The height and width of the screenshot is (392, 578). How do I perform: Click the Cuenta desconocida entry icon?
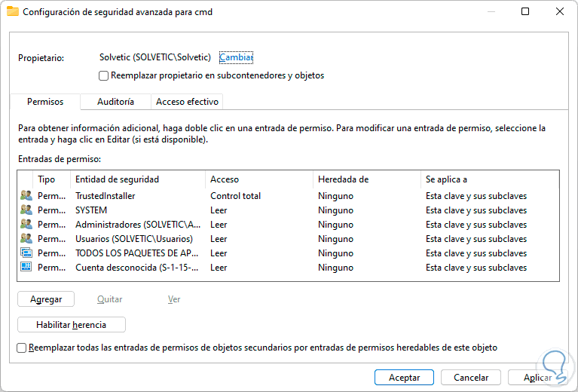pyautogui.click(x=26, y=268)
